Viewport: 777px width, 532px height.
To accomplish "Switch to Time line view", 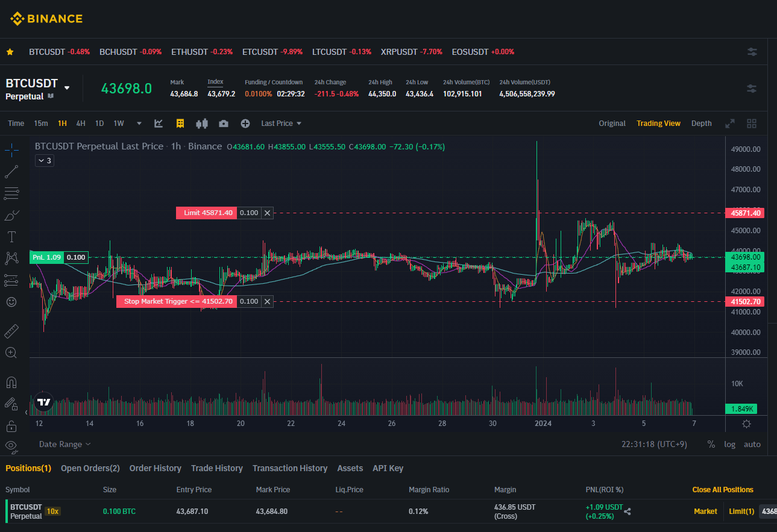I will tap(16, 124).
